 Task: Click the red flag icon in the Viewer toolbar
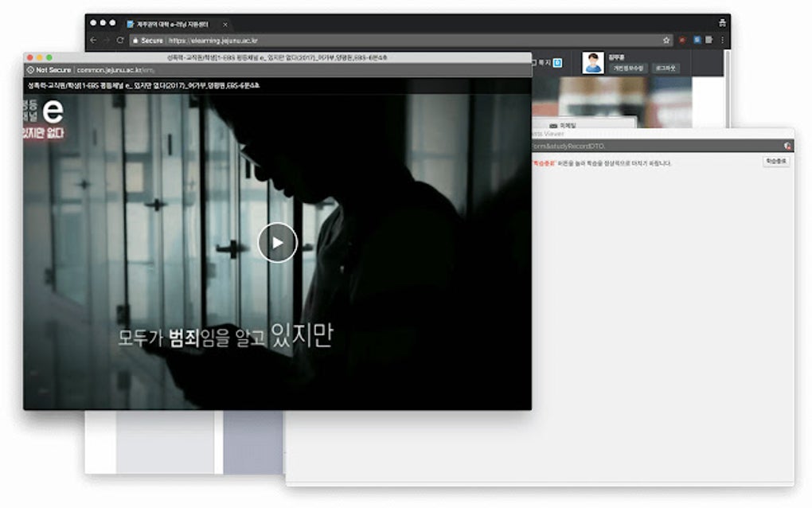[x=785, y=146]
